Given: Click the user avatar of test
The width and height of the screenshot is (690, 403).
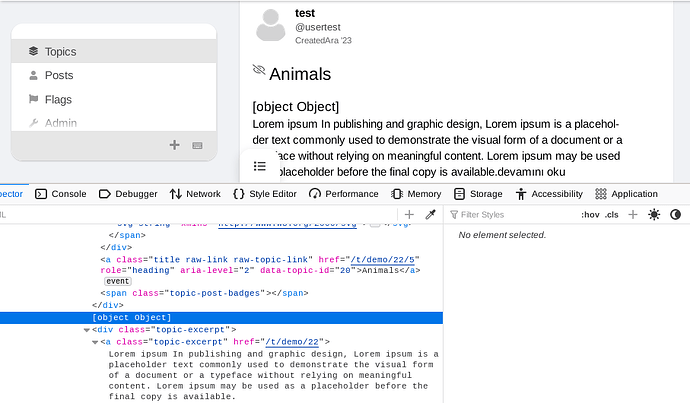Looking at the screenshot, I should pos(271,25).
